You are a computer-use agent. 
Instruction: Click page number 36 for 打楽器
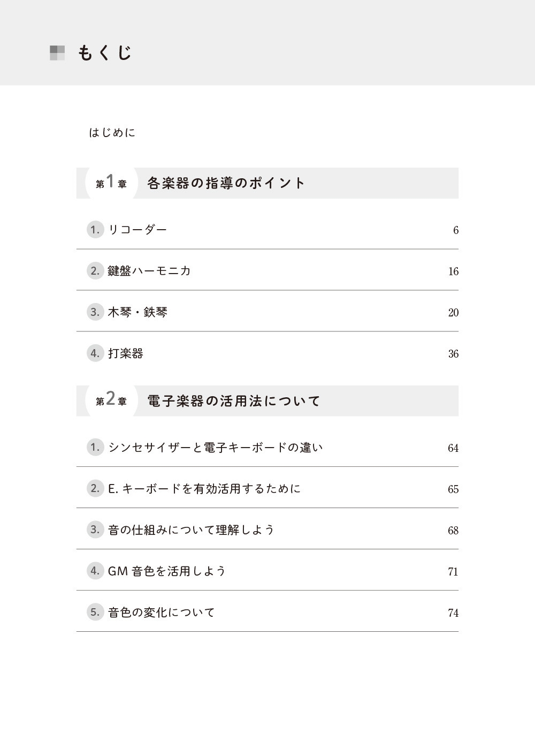coord(453,354)
